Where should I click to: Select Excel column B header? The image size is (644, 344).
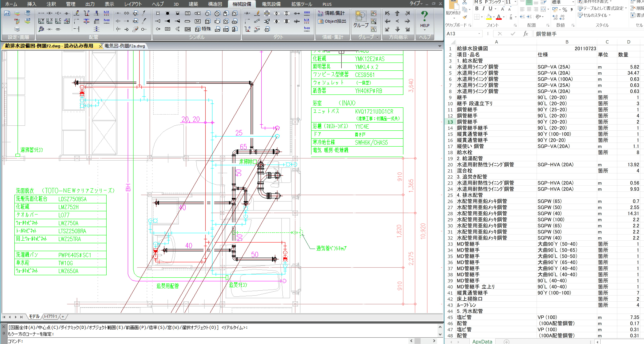pyautogui.click(x=567, y=42)
